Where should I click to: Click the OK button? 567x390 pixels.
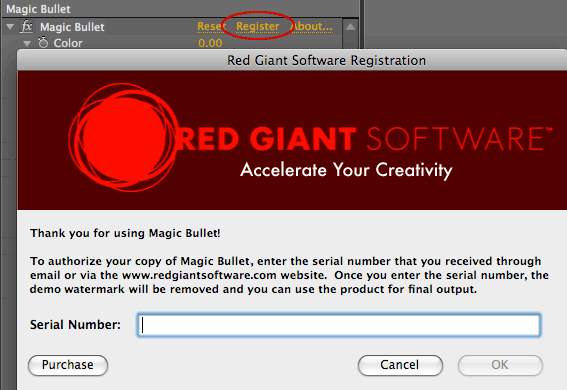(500, 365)
